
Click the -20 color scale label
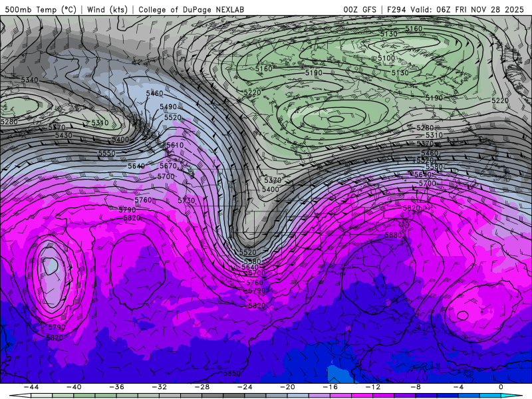(x=287, y=387)
